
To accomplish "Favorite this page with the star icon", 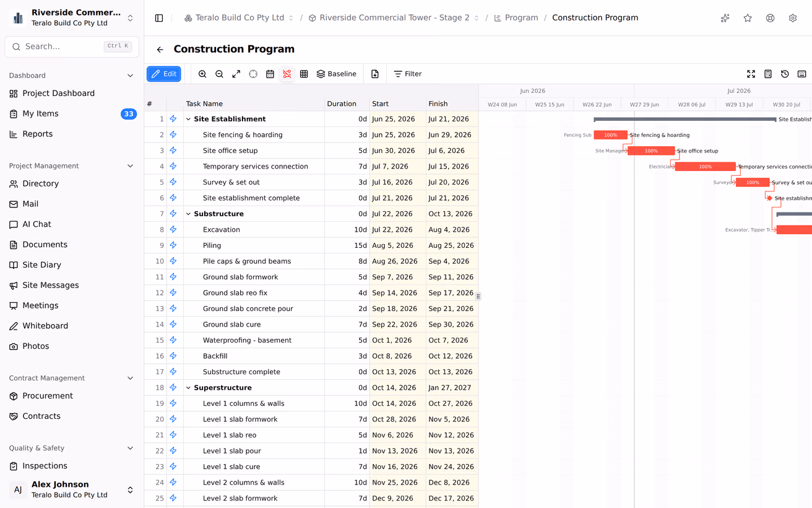I will (748, 18).
